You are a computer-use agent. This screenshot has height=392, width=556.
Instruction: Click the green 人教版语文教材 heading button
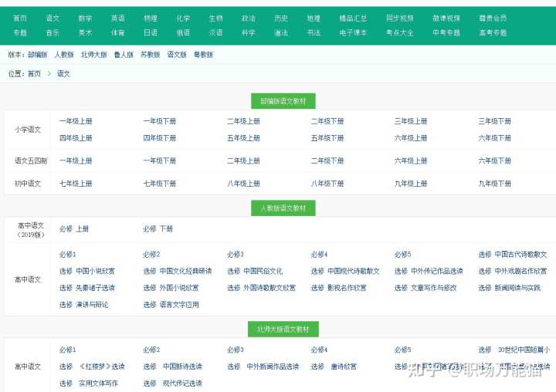283,208
